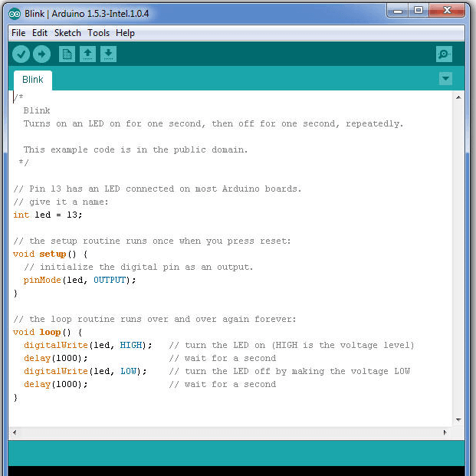Open the Sketch menu
The image size is (476, 476).
point(67,33)
